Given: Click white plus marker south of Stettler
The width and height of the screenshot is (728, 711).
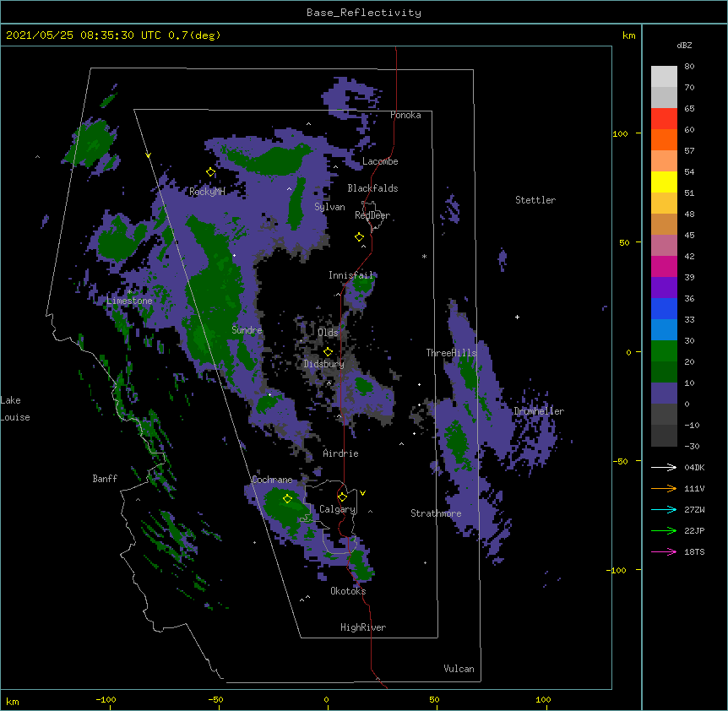Looking at the screenshot, I should (517, 317).
